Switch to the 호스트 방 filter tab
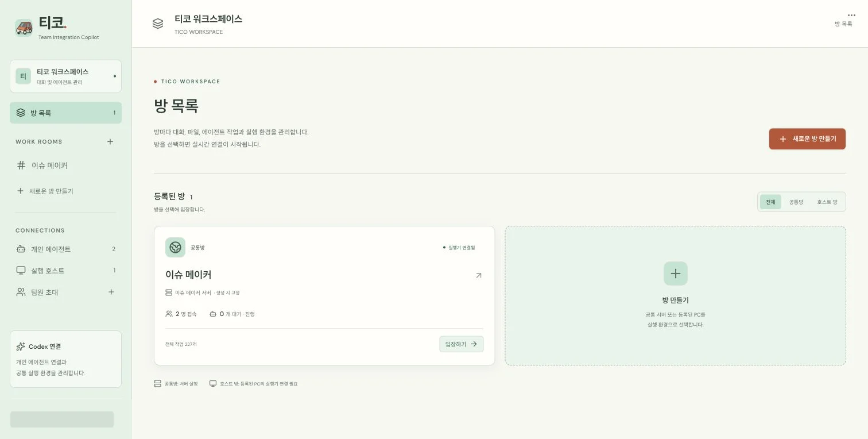Image resolution: width=868 pixels, height=439 pixels. coord(827,202)
